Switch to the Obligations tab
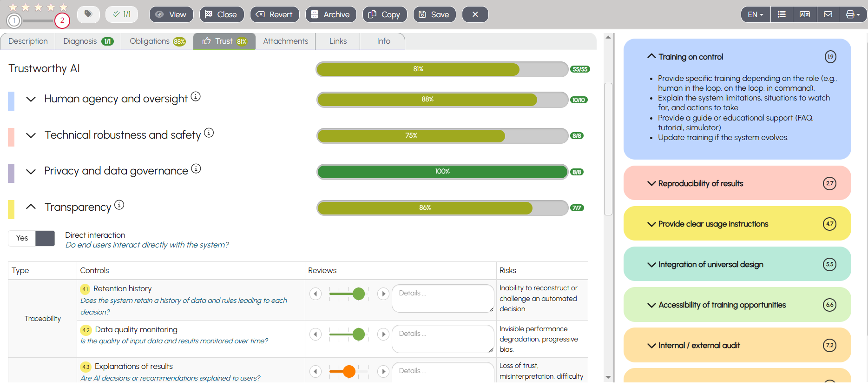Screen dimensions: 868x388 click(x=157, y=41)
